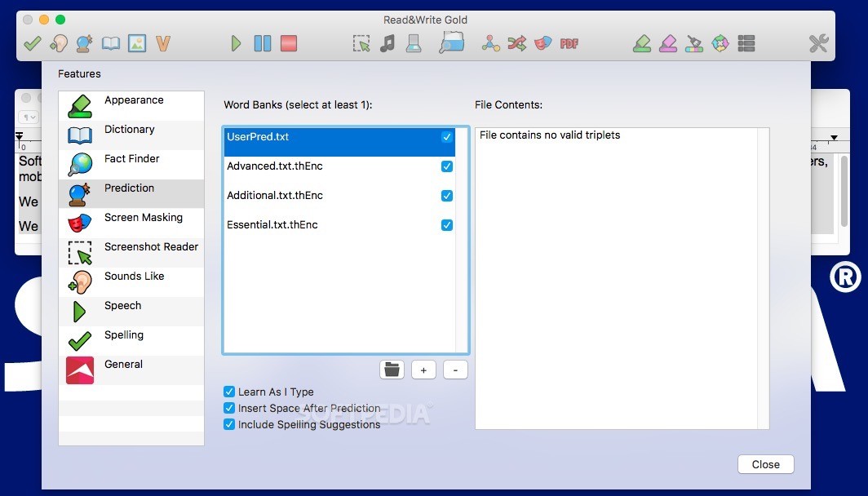This screenshot has width=868, height=496.
Task: Uncheck the UserPred.txt word bank checkbox
Action: pos(447,137)
